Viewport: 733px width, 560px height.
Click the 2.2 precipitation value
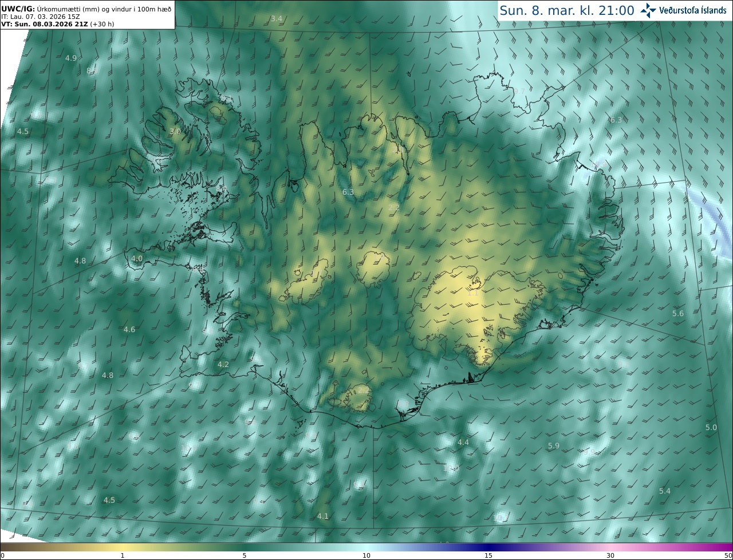coord(394,207)
